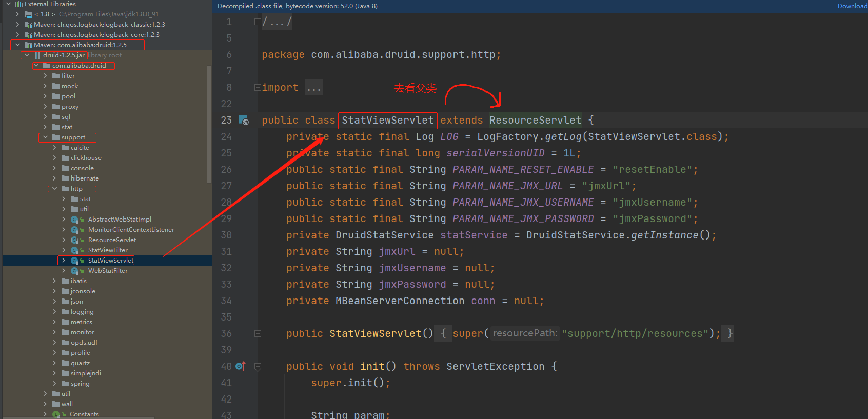The width and height of the screenshot is (868, 419).
Task: Click the WebStatFilter class icon
Action: pyautogui.click(x=75, y=271)
